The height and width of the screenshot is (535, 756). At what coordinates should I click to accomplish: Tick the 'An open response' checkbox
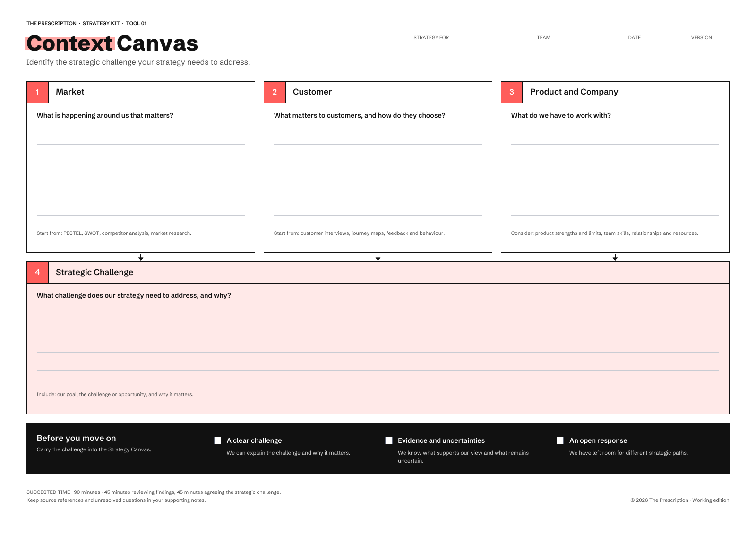coord(560,440)
